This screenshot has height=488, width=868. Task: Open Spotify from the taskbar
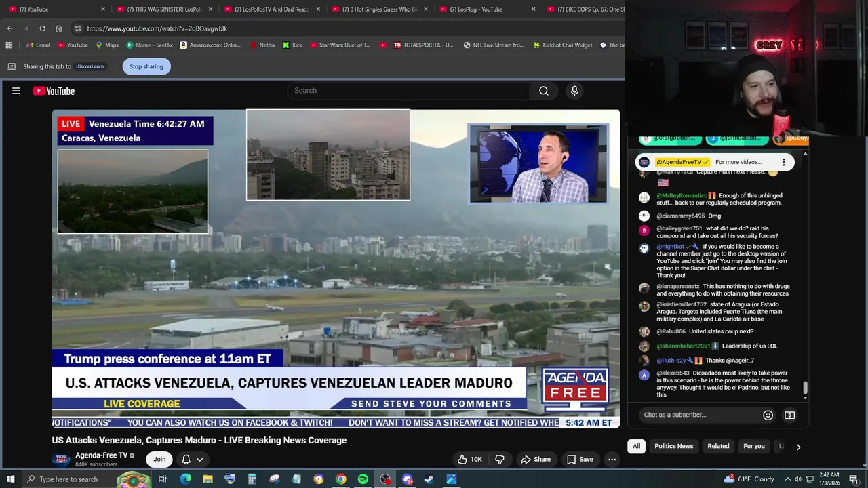coord(363,479)
